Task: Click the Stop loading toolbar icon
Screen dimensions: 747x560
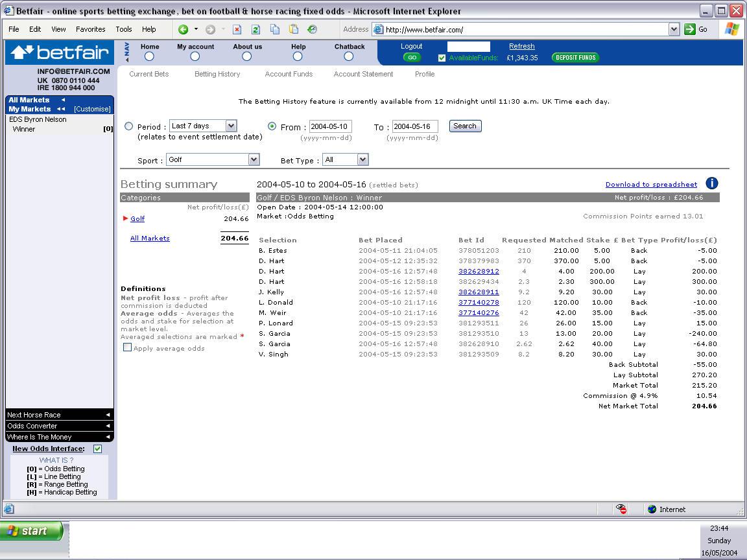Action: point(237,29)
